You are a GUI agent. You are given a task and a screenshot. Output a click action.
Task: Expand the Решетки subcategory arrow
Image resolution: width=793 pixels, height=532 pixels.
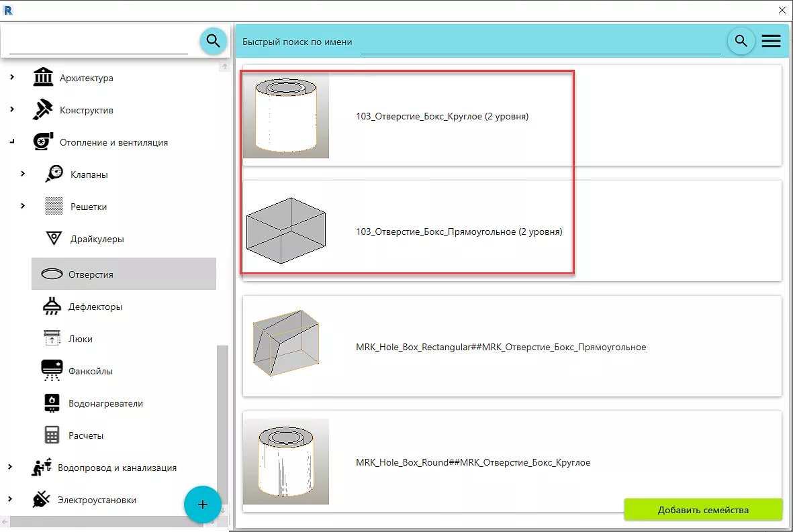pos(22,207)
